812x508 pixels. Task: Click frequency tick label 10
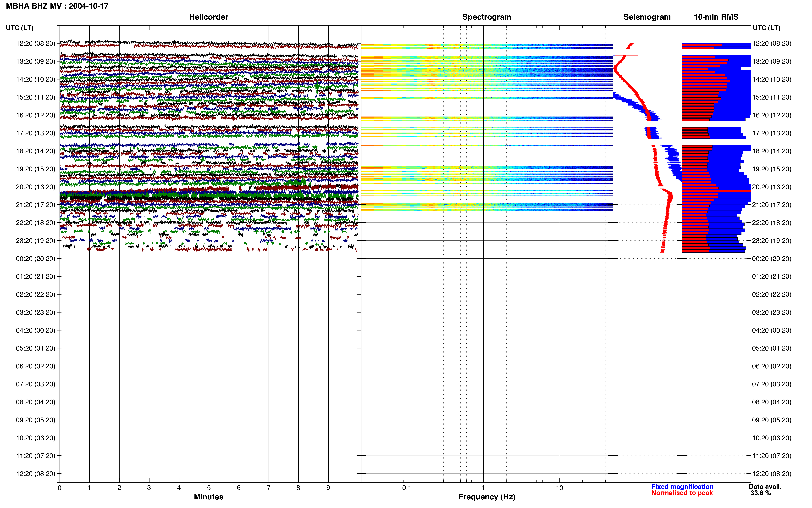pyautogui.click(x=559, y=488)
